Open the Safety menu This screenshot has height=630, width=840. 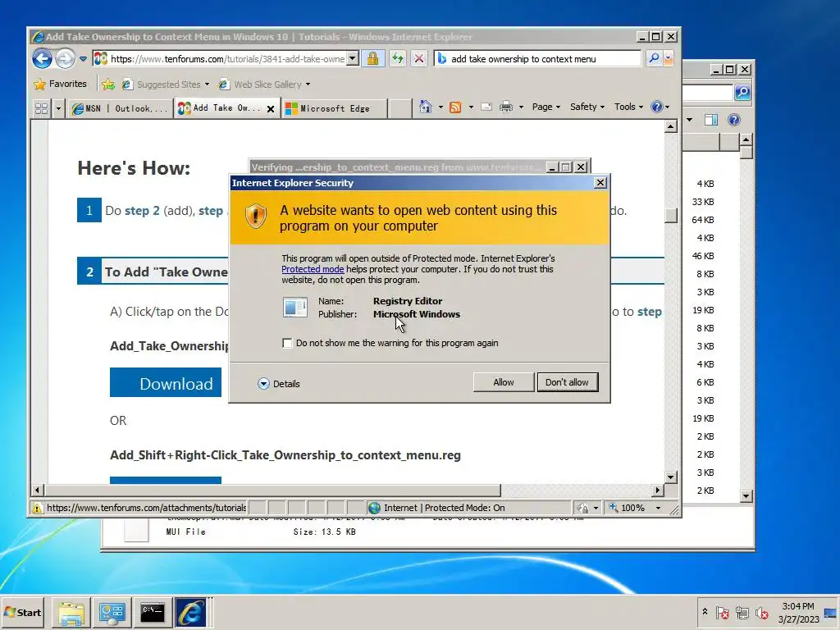[x=587, y=107]
